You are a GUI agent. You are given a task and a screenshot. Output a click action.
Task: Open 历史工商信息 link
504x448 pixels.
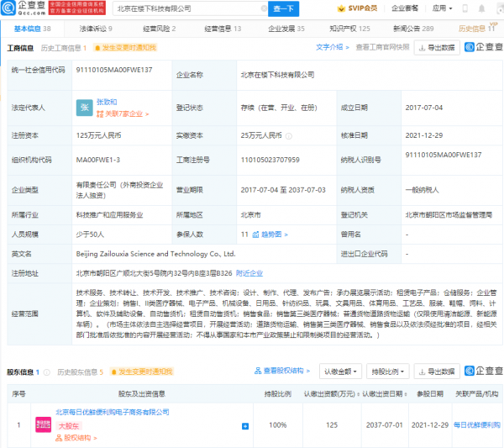click(64, 48)
